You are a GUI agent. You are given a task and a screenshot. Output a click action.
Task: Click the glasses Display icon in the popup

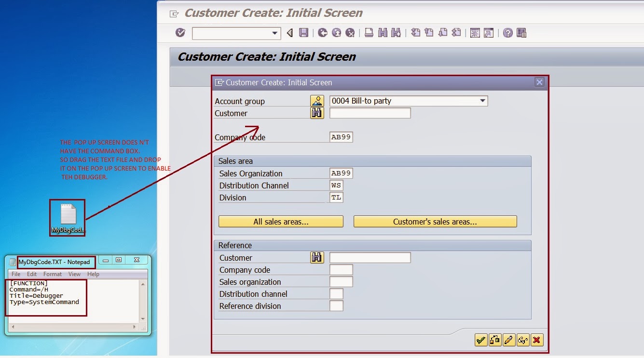point(522,340)
